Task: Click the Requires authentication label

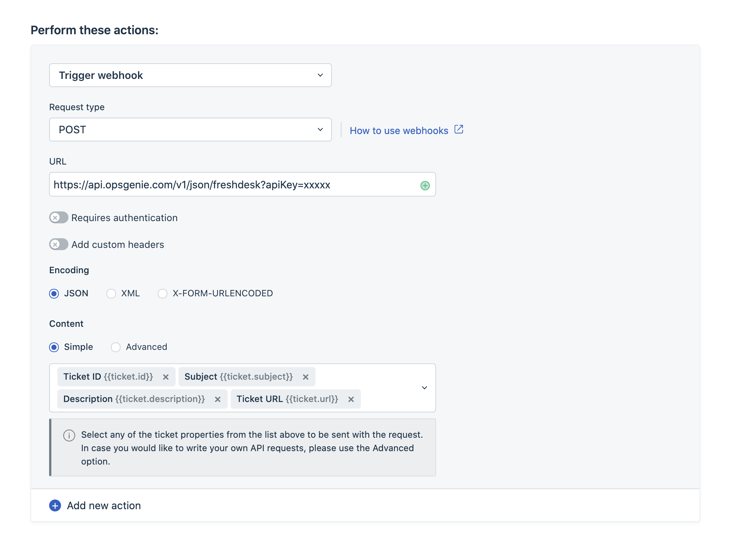Action: 125,218
